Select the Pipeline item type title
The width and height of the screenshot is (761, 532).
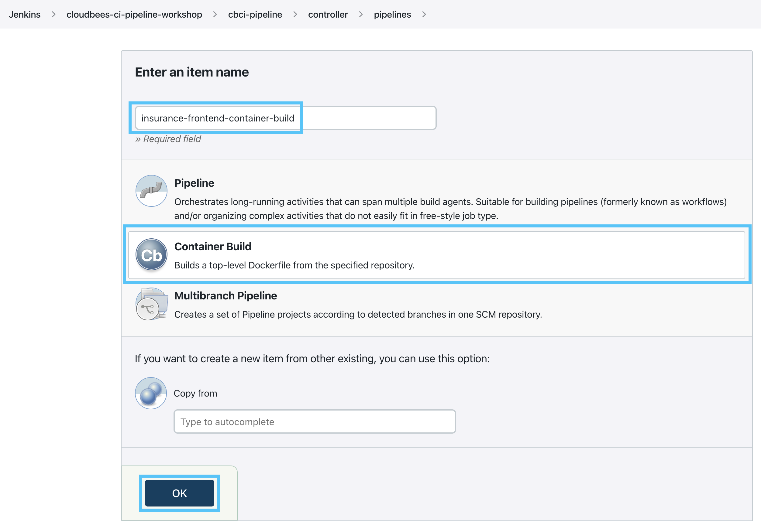194,183
